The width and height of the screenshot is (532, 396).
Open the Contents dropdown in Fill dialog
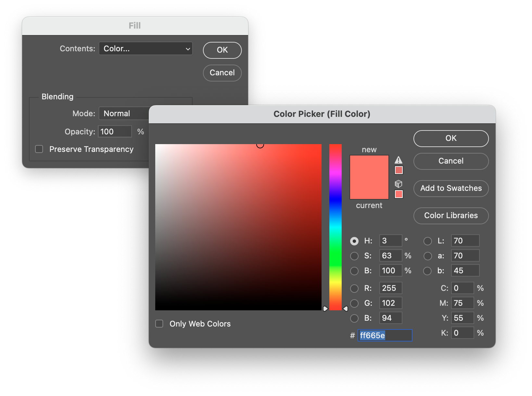pyautogui.click(x=146, y=49)
